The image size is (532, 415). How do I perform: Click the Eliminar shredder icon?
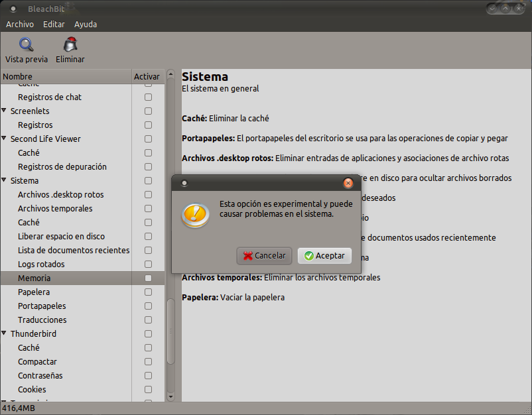(x=70, y=44)
